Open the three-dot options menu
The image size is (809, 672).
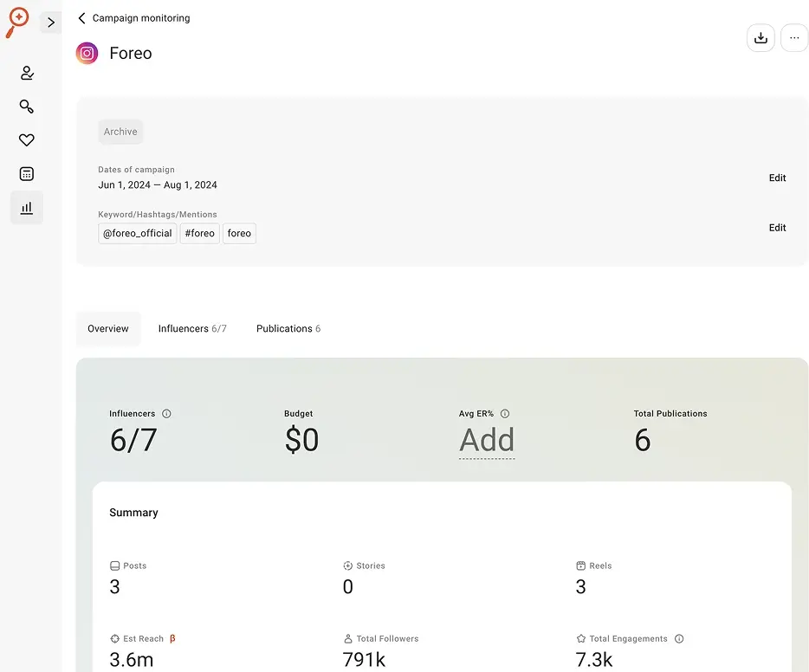(x=794, y=38)
